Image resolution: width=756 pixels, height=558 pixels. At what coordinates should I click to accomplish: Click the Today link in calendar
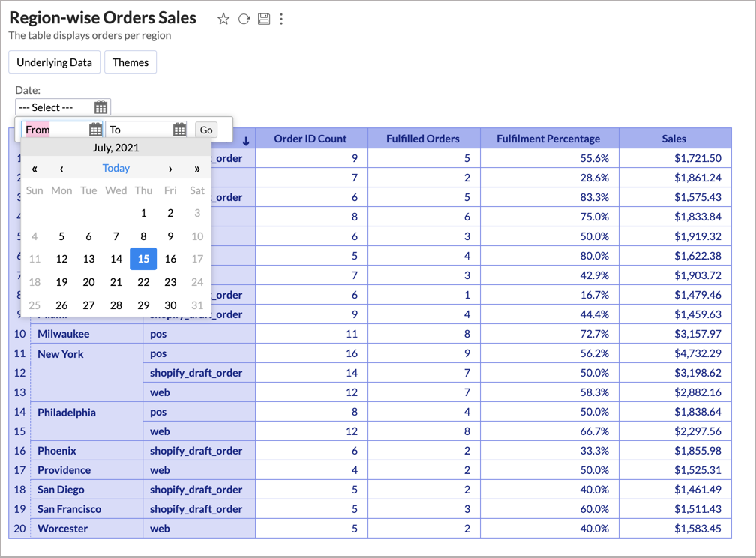pos(116,169)
